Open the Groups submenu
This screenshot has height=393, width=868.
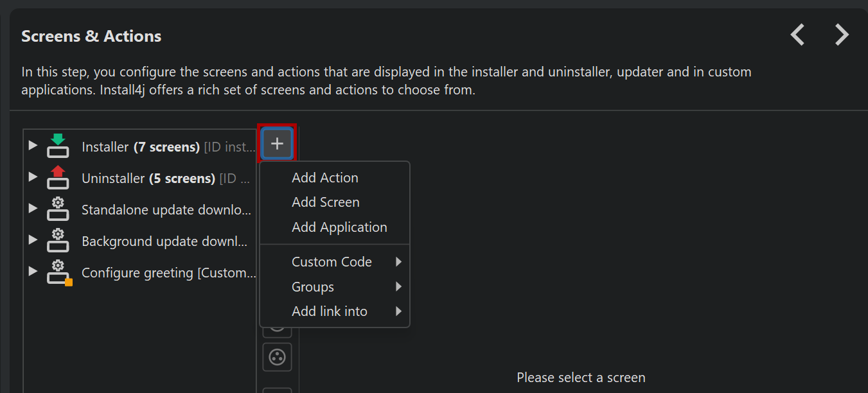pyautogui.click(x=313, y=287)
